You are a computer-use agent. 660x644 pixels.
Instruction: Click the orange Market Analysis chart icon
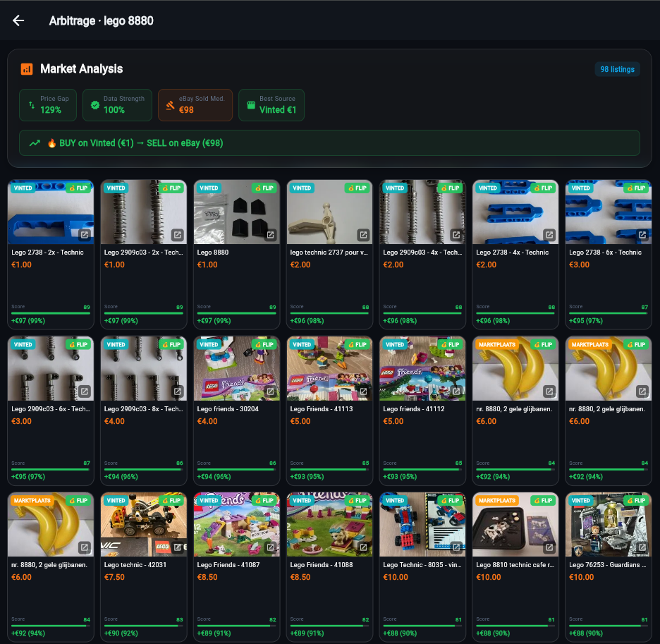[28, 68]
